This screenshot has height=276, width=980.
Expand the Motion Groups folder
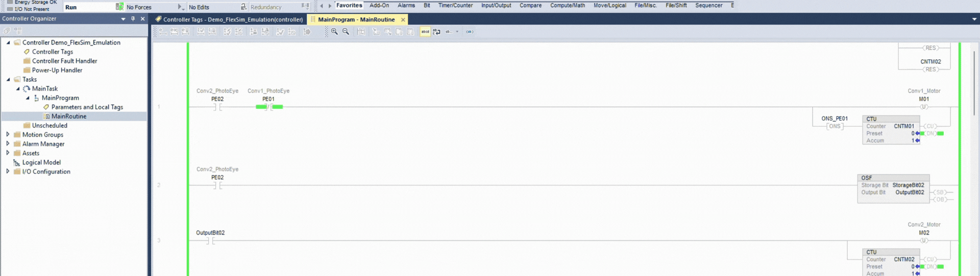click(8, 134)
